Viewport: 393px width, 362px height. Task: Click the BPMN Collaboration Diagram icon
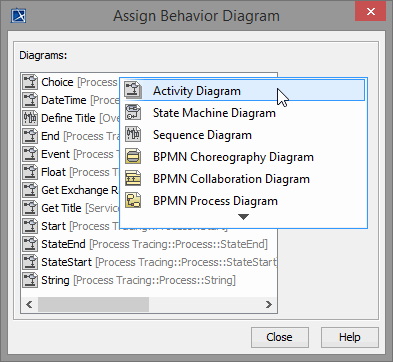[133, 179]
